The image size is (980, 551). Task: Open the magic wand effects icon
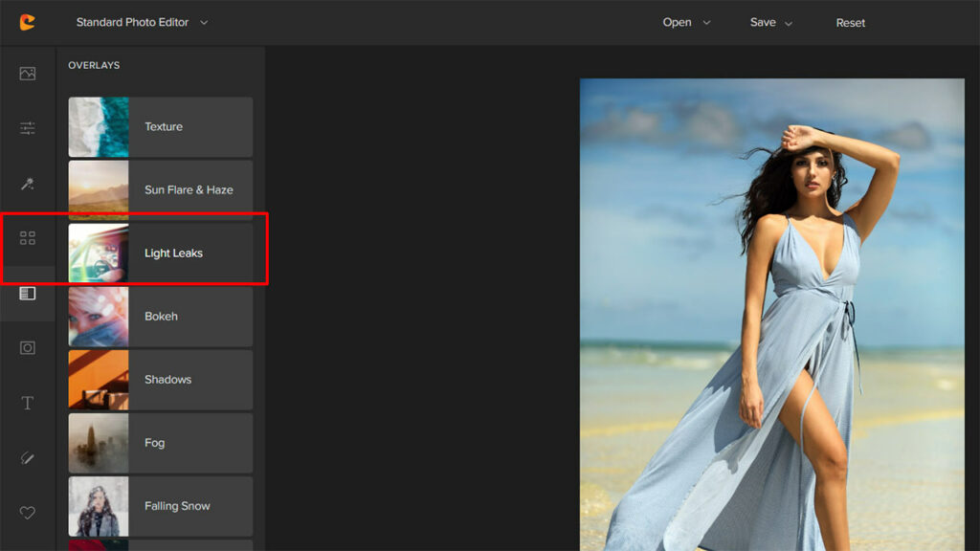tap(28, 184)
